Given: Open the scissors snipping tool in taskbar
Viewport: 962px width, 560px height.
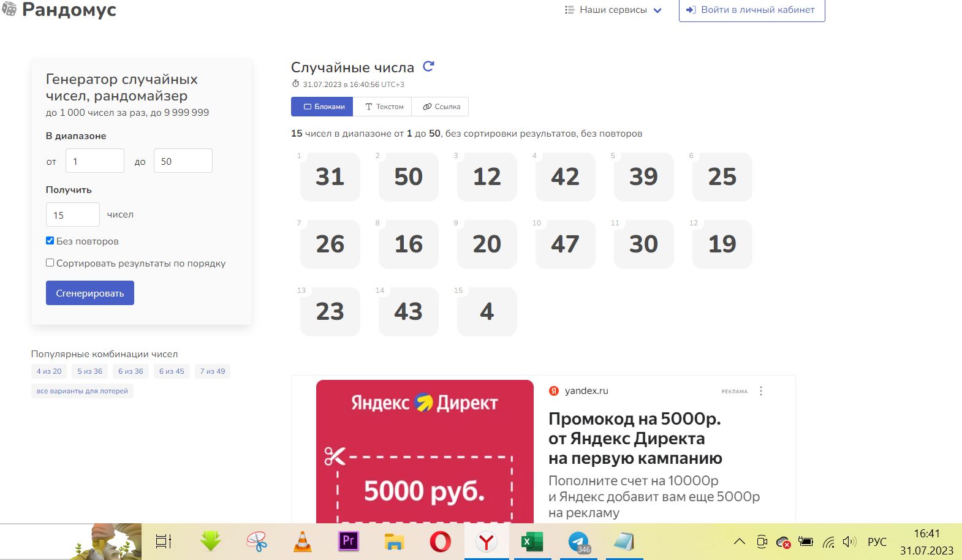Looking at the screenshot, I should tap(257, 542).
